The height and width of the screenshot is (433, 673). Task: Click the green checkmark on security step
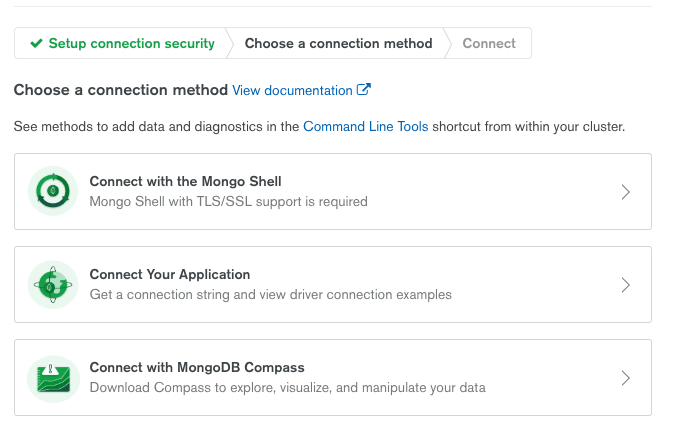[x=36, y=43]
